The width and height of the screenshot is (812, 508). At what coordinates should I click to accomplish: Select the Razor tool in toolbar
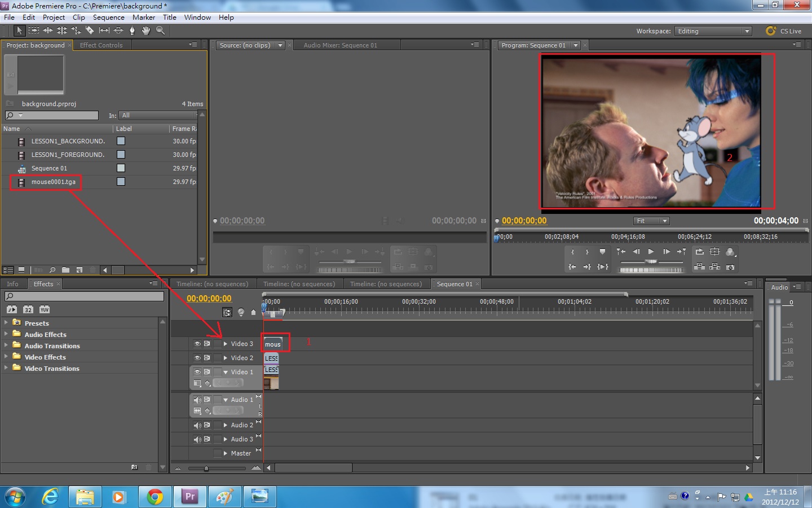click(90, 30)
